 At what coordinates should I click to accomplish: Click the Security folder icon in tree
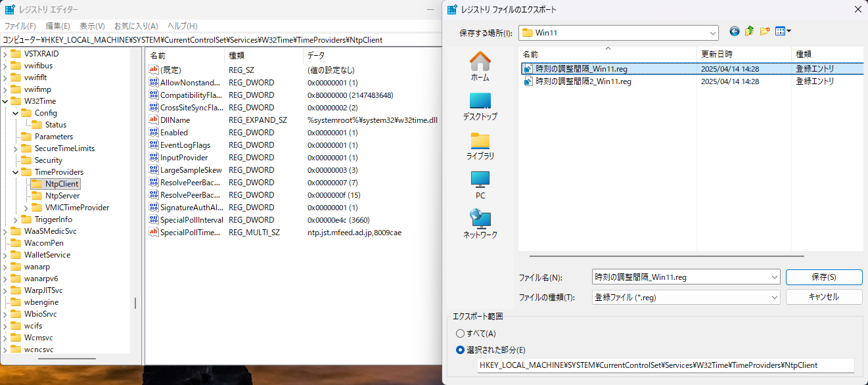tap(26, 160)
